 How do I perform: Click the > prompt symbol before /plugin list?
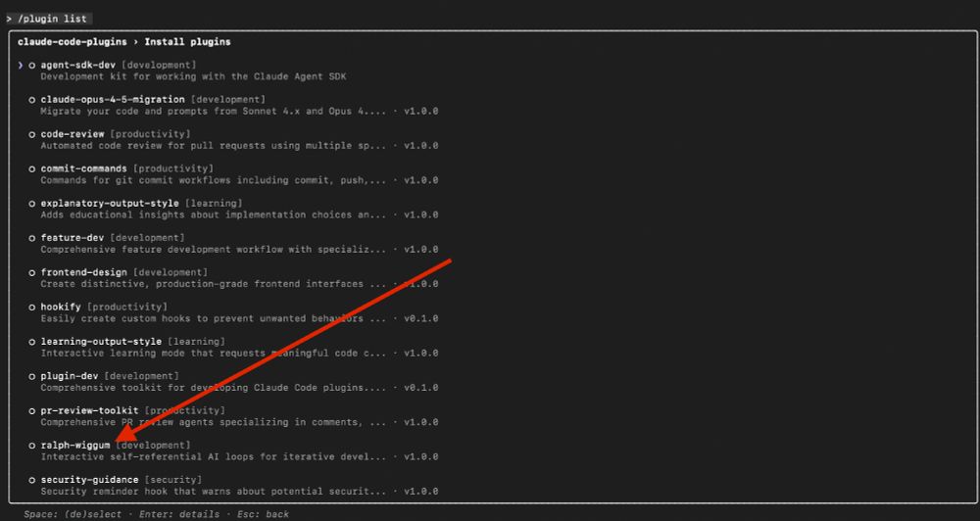[10, 19]
